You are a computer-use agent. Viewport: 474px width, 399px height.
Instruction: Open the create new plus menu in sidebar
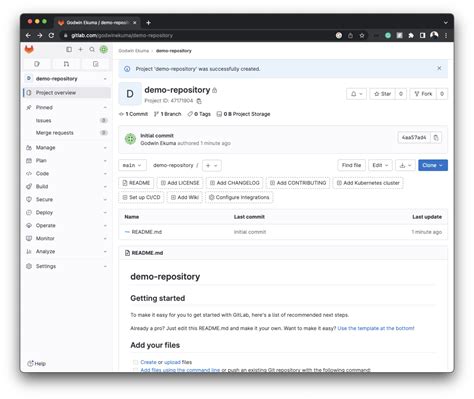click(80, 49)
